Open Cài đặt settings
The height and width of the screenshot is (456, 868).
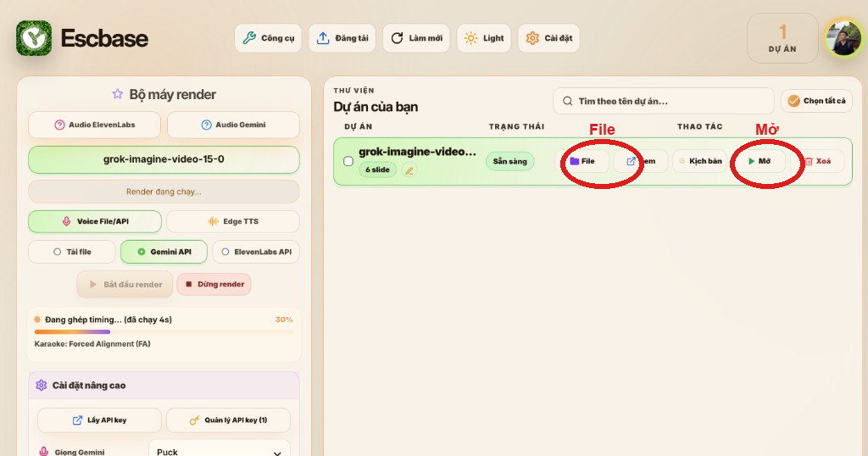pos(548,38)
